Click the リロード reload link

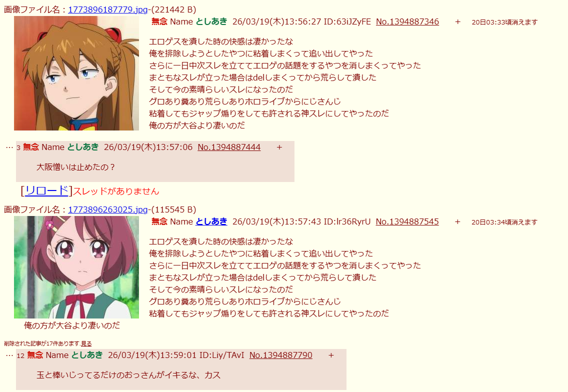[46, 190]
